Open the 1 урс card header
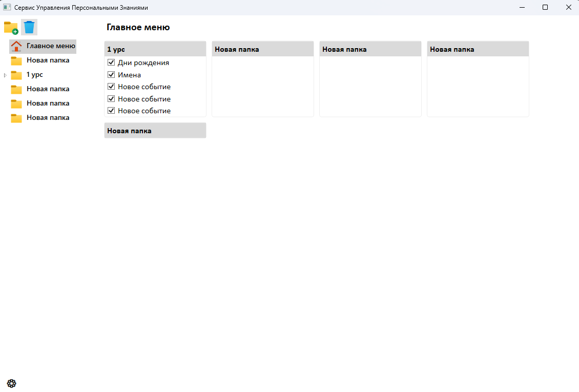Viewport: 579px width, 392px height. point(155,49)
